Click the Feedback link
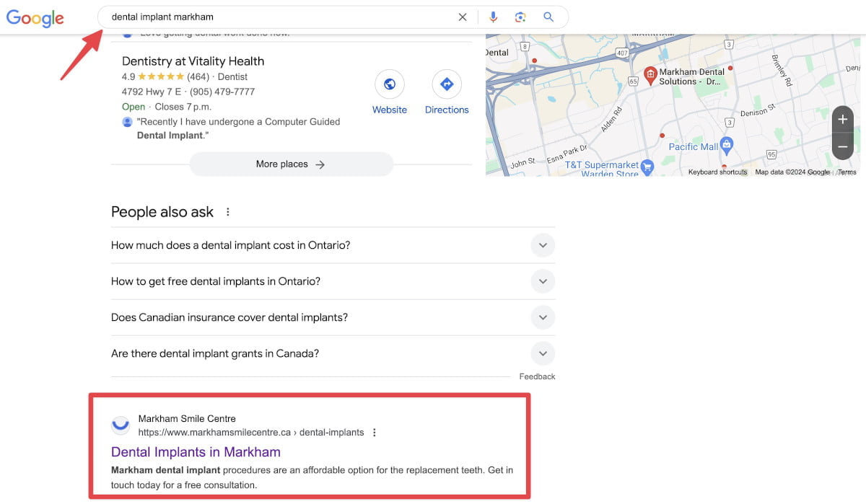 coord(537,376)
